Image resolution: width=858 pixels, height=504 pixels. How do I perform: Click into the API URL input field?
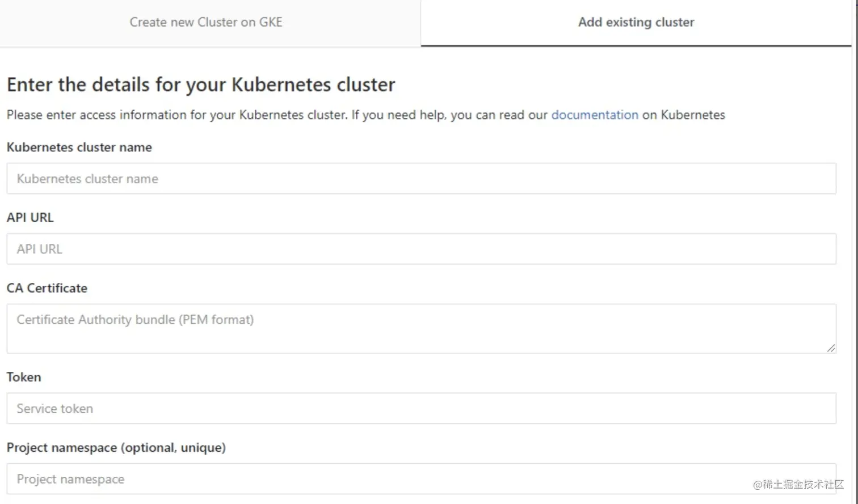(x=421, y=249)
